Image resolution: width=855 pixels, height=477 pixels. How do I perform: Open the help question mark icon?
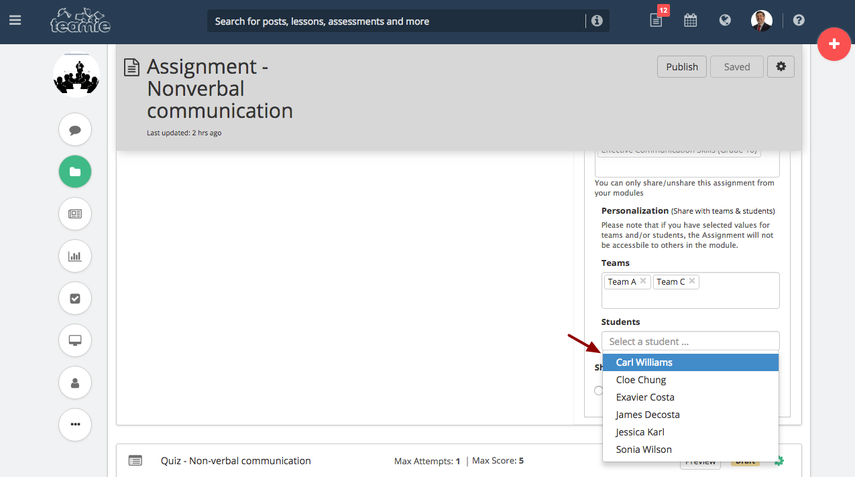pos(799,21)
